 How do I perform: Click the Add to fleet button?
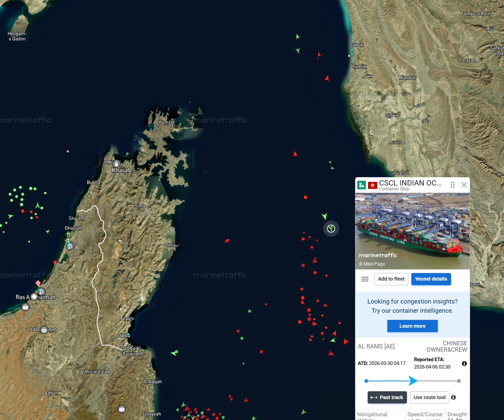point(391,279)
